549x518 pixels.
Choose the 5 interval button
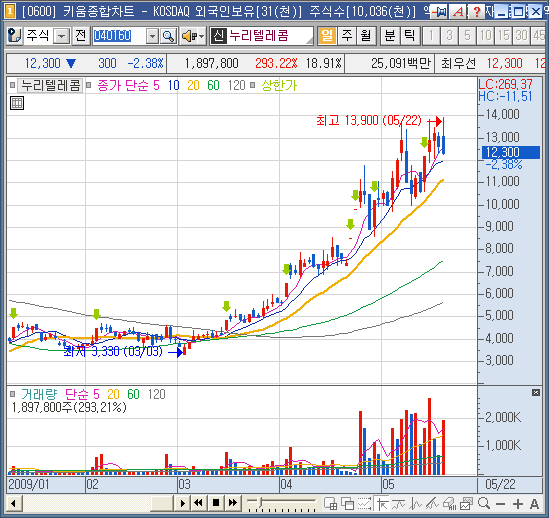coord(467,36)
